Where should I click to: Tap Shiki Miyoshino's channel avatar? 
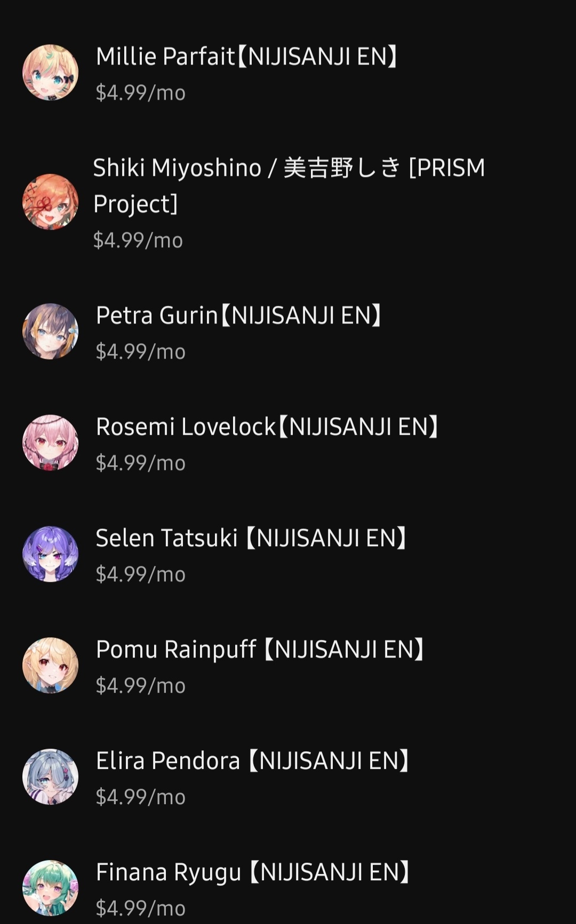tap(50, 202)
